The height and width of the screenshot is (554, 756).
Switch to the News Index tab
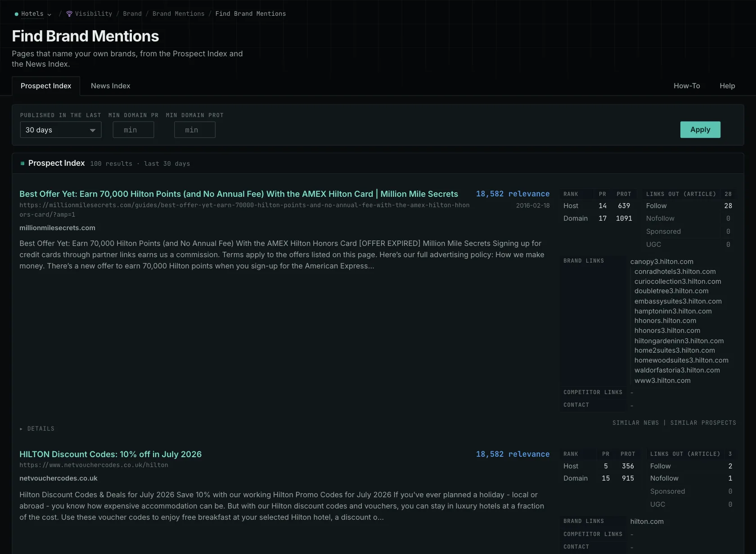tap(111, 86)
